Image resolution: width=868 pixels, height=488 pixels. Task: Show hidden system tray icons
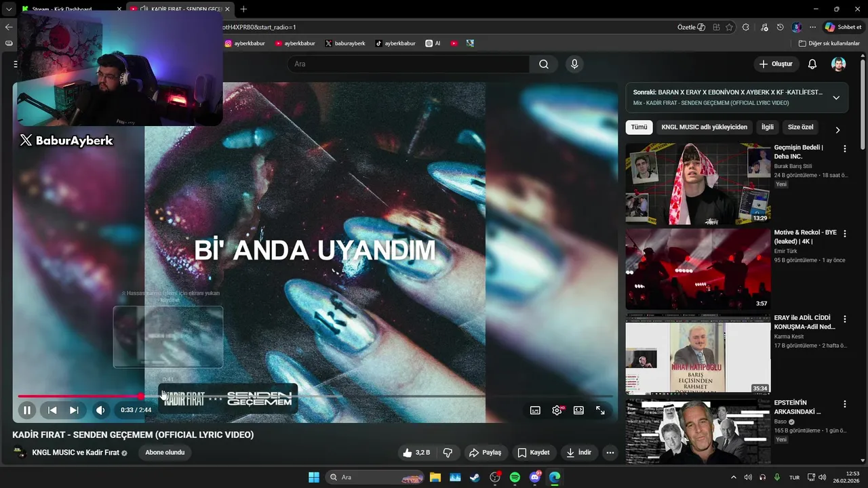click(733, 477)
